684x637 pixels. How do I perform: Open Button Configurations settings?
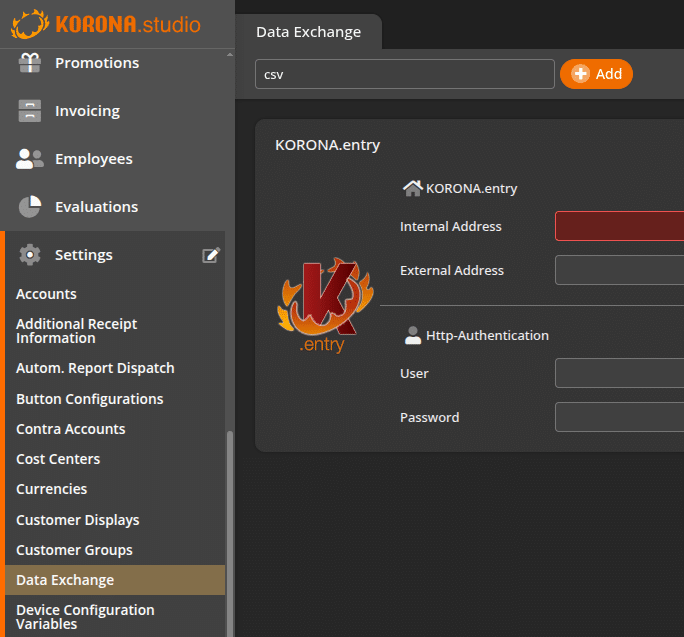point(89,399)
